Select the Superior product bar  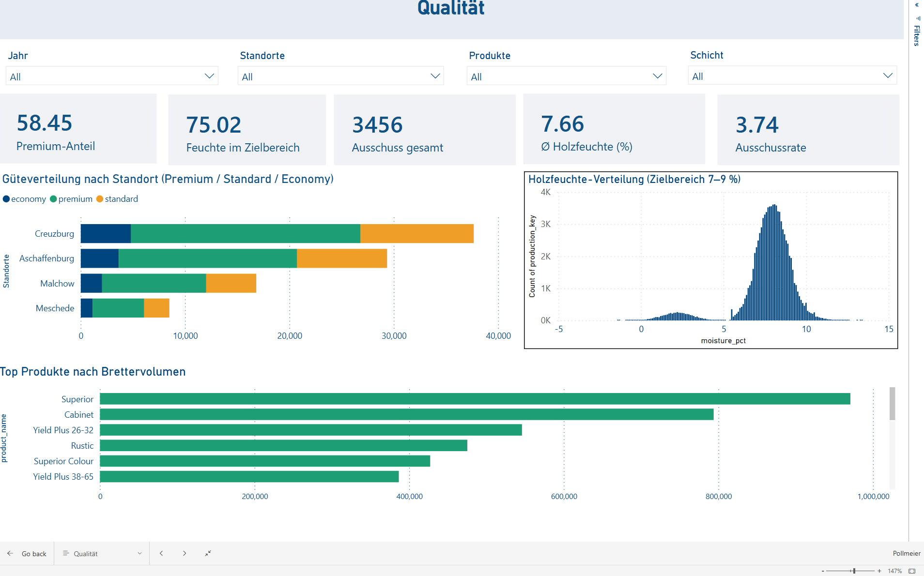pyautogui.click(x=475, y=399)
